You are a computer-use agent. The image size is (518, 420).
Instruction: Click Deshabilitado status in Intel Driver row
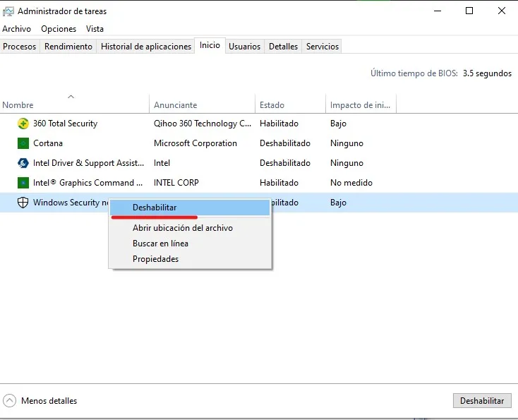pyautogui.click(x=285, y=163)
